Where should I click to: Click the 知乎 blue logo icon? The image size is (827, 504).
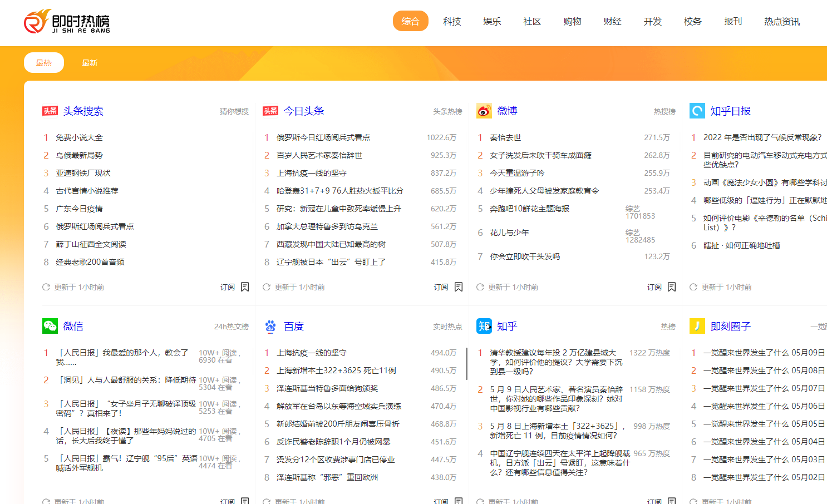pyautogui.click(x=484, y=326)
